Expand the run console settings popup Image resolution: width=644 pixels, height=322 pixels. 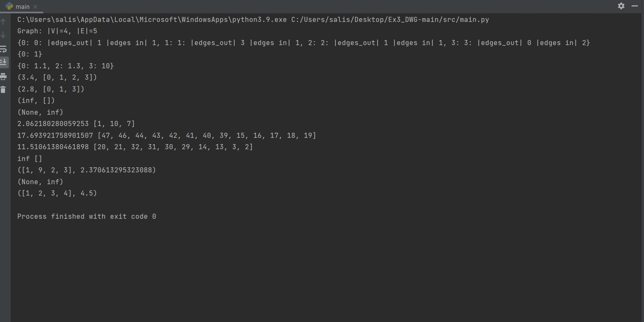coord(620,6)
